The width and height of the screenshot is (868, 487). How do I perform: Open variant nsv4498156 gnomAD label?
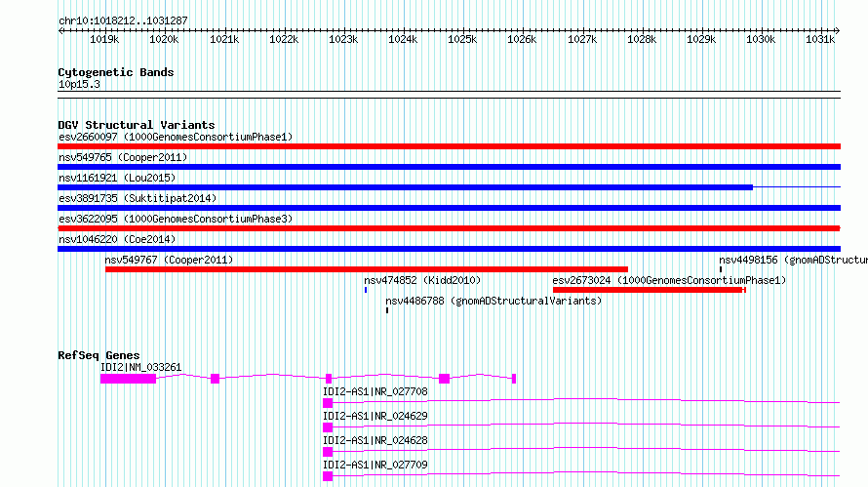(793, 260)
